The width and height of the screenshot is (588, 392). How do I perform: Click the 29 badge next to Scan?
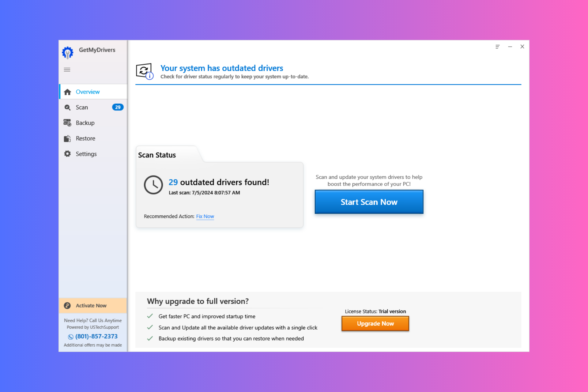pos(118,107)
